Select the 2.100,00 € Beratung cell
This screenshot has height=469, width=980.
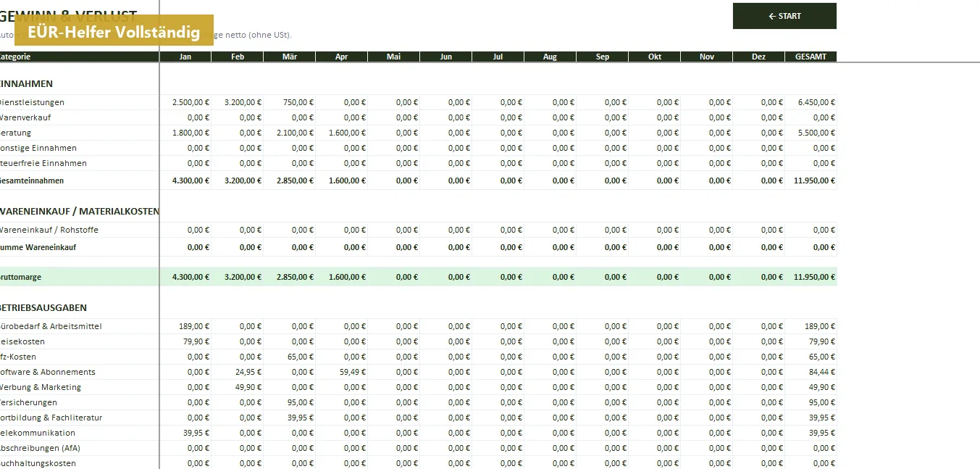[x=290, y=133]
